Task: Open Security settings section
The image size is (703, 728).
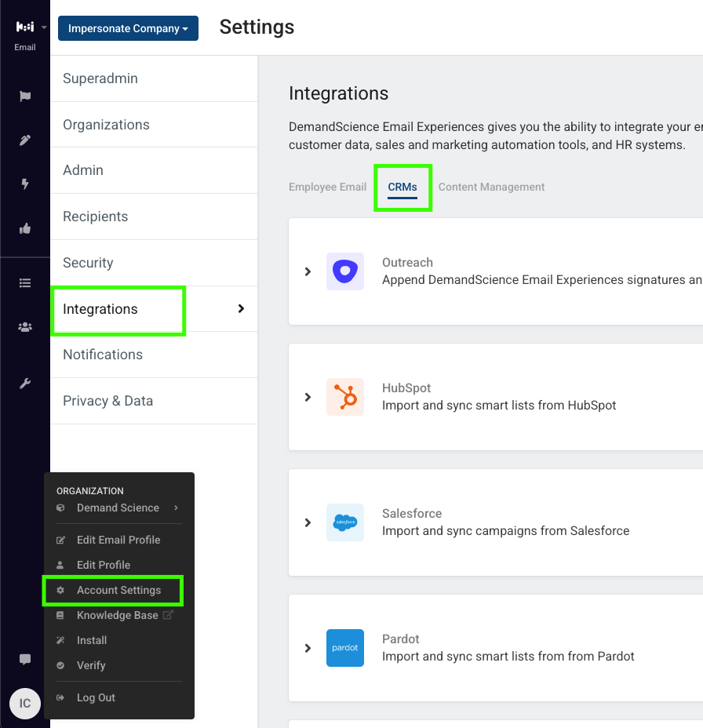Action: click(x=154, y=263)
